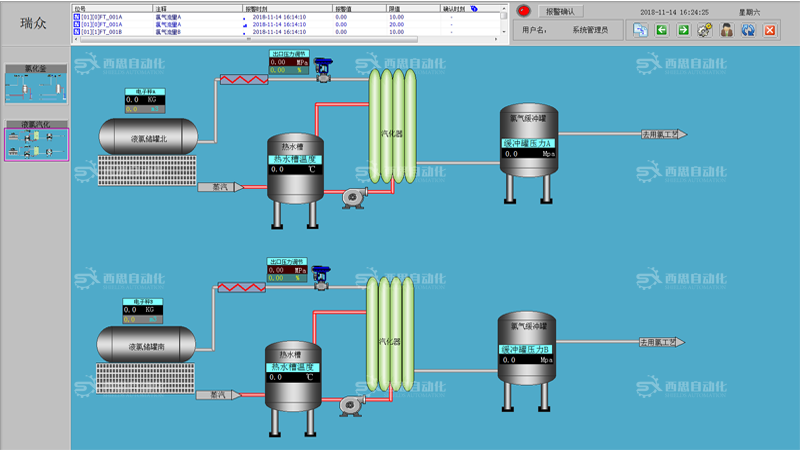Open system settings gear icon
The image size is (800, 450).
(705, 30)
